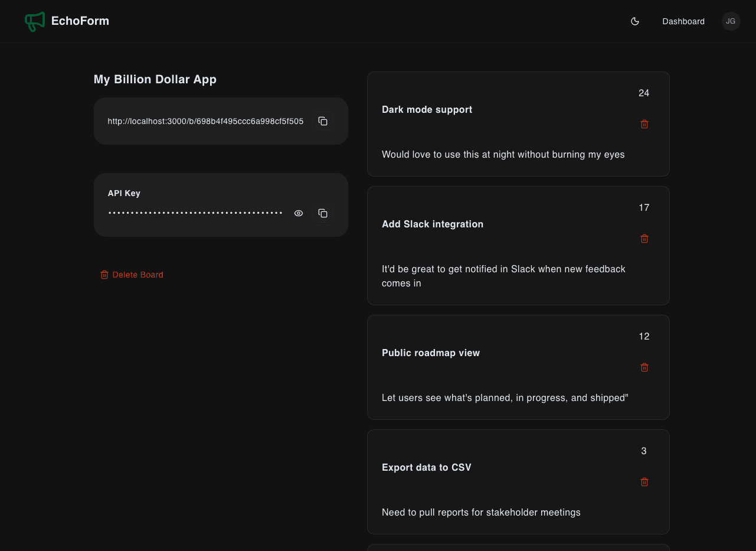The width and height of the screenshot is (756, 551).
Task: Open the JG profile avatar menu
Action: pos(731,21)
